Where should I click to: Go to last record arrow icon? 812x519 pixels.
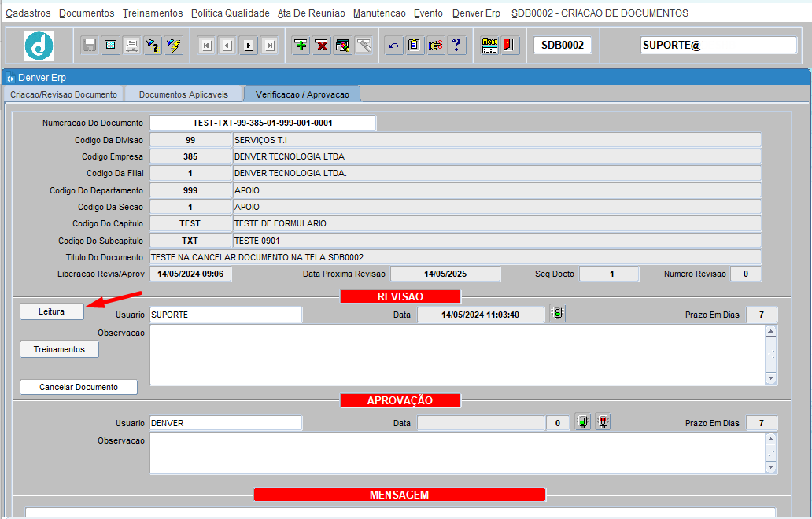pyautogui.click(x=270, y=46)
